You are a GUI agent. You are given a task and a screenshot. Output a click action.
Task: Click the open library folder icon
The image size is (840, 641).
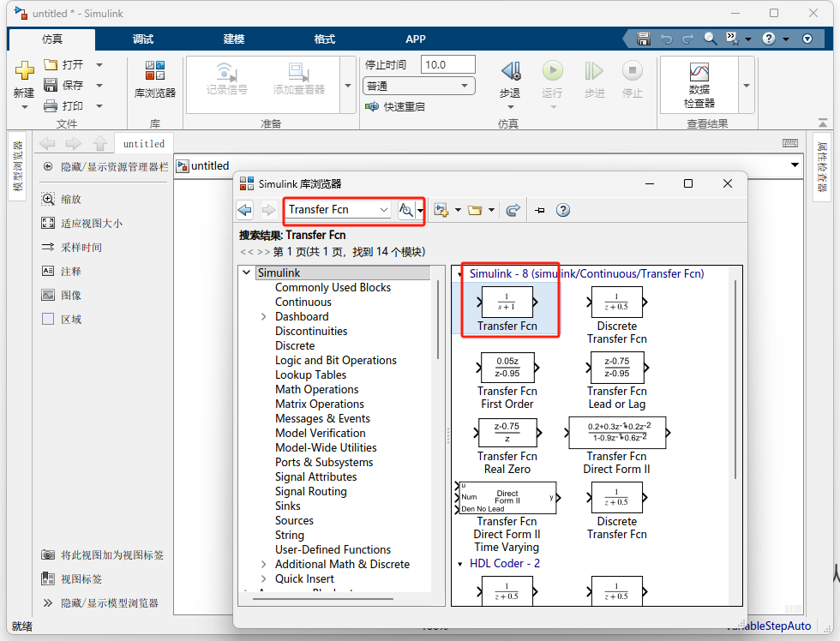click(475, 210)
